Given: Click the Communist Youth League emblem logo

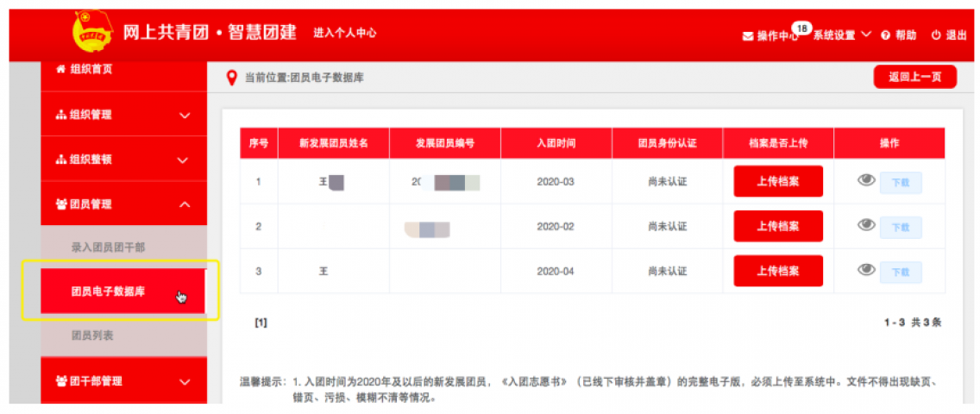Looking at the screenshot, I should click(92, 33).
